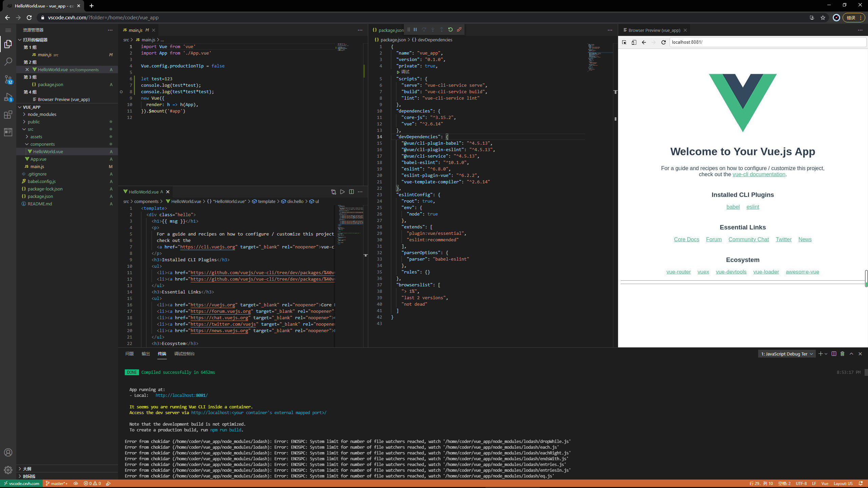This screenshot has height=488, width=868.
Task: Click the remote host vscode.cxvh.com indicator
Action: coord(21,484)
